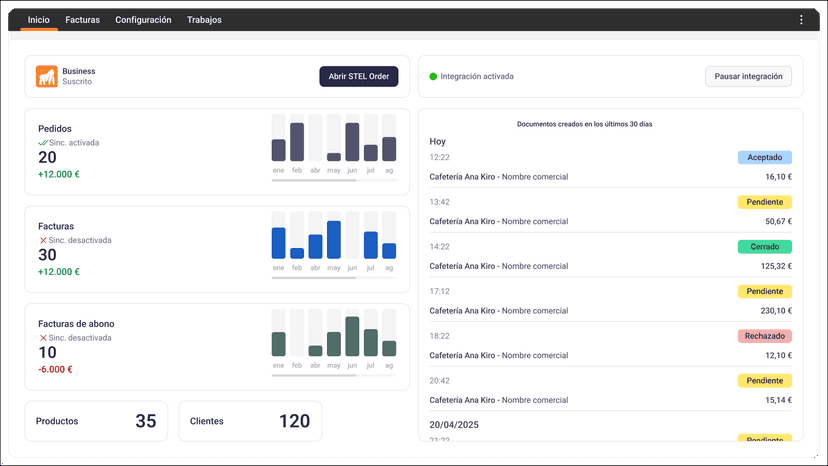Go to the Trabajos tab

(x=204, y=20)
